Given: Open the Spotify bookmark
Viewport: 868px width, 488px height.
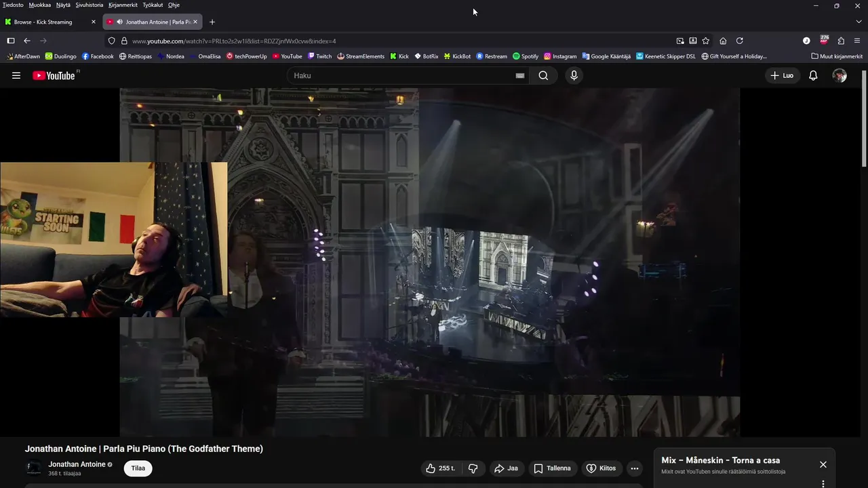Looking at the screenshot, I should [x=526, y=56].
